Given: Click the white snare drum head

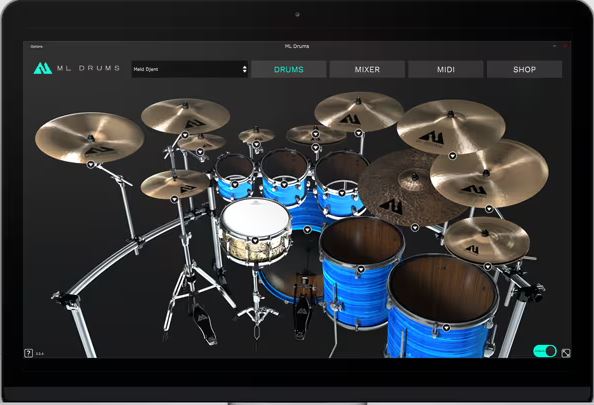Looking at the screenshot, I should 256,217.
